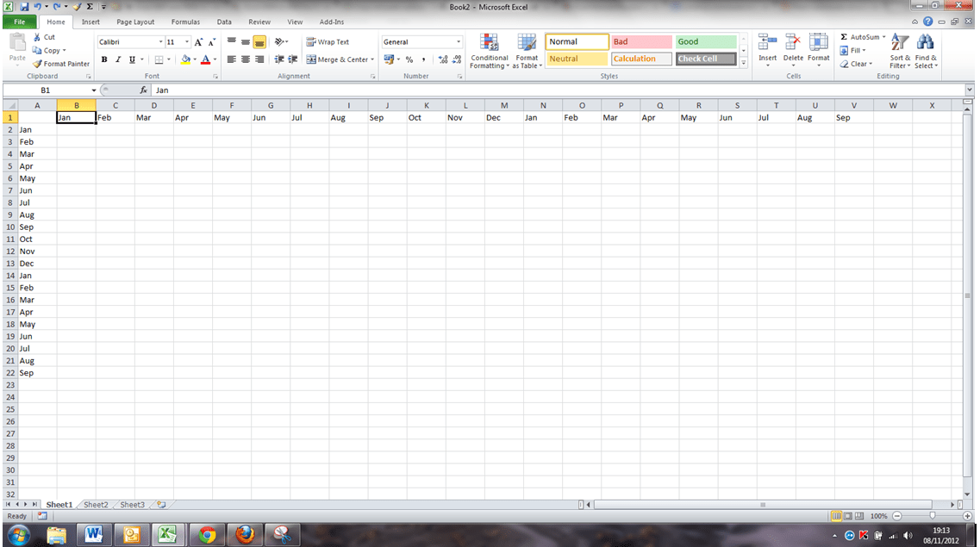Apply the Check Cell style
Screen dimensions: 980x547
point(705,59)
